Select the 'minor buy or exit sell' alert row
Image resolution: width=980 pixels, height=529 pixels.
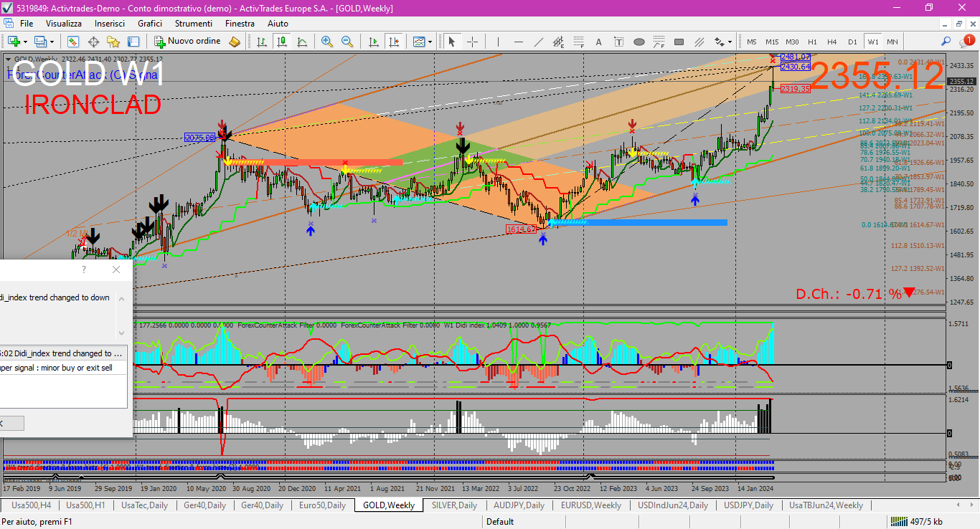(x=63, y=368)
